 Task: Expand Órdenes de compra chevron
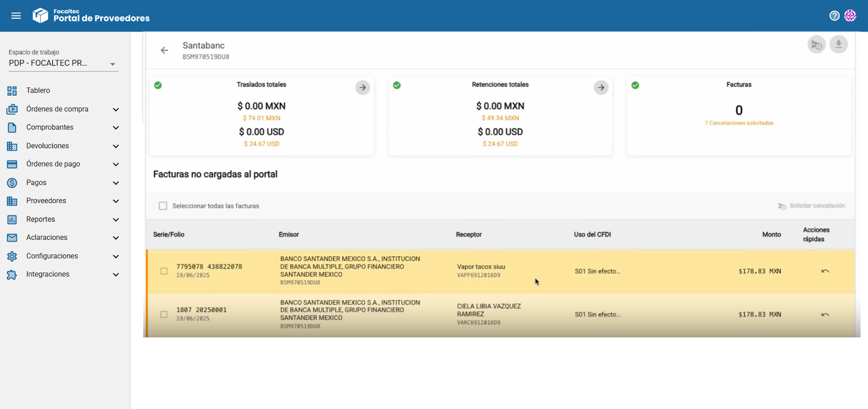(116, 110)
